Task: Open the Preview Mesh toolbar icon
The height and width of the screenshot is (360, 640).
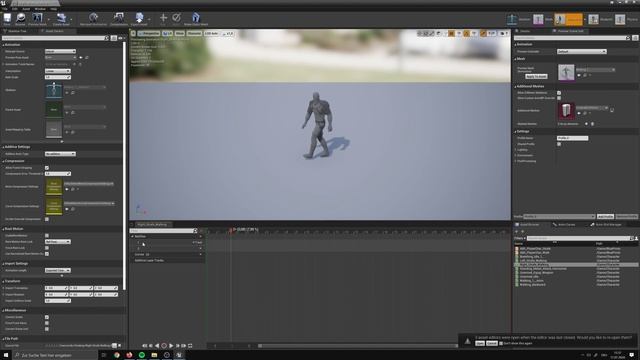Action: pyautogui.click(x=37, y=18)
